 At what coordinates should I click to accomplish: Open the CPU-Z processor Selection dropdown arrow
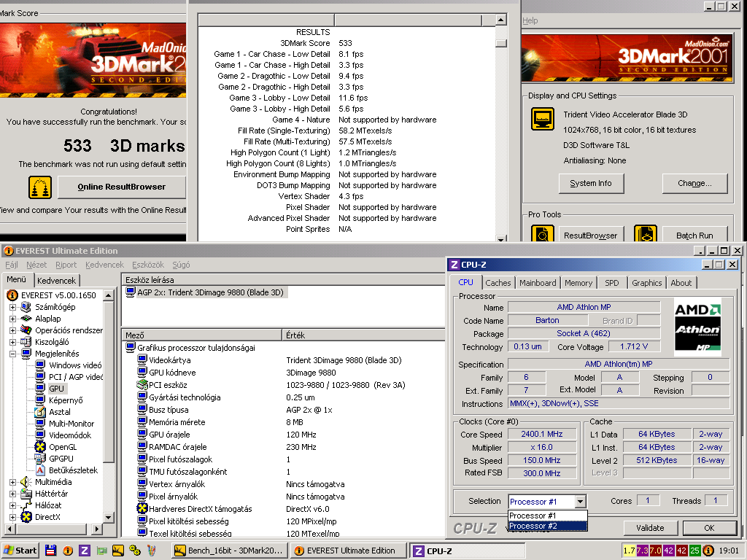[580, 502]
